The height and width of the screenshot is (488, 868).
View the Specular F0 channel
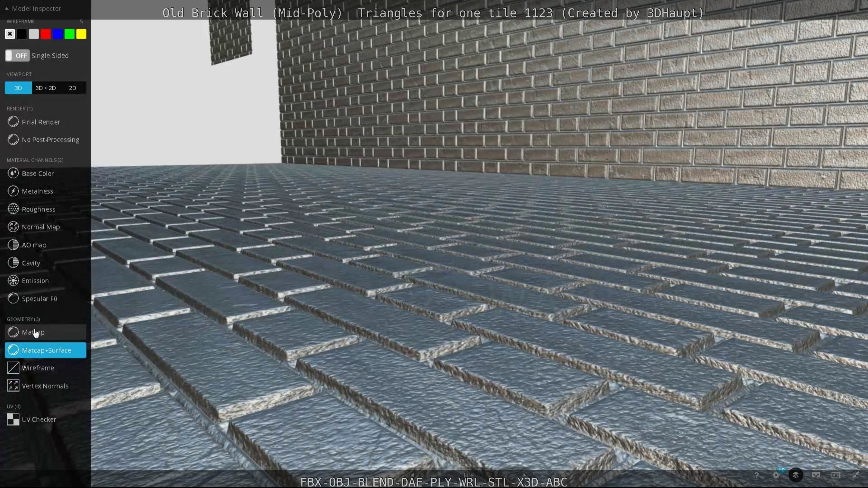point(46,299)
